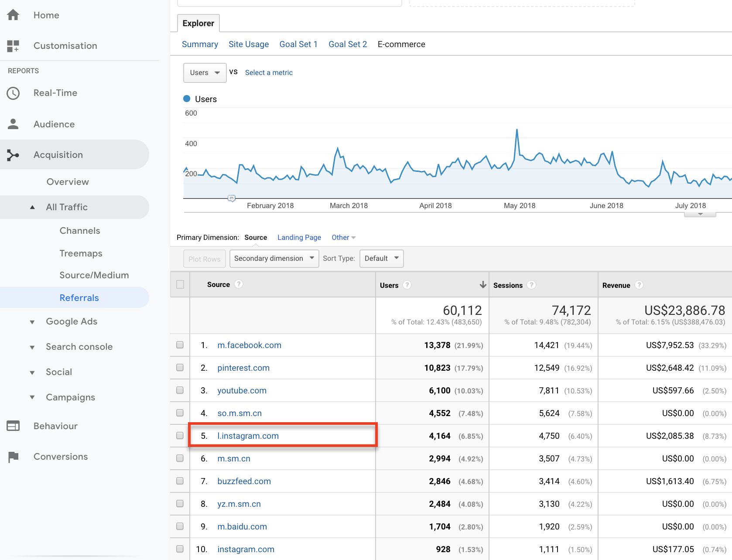Select the E-commerce tab
The height and width of the screenshot is (560, 732).
tap(401, 44)
